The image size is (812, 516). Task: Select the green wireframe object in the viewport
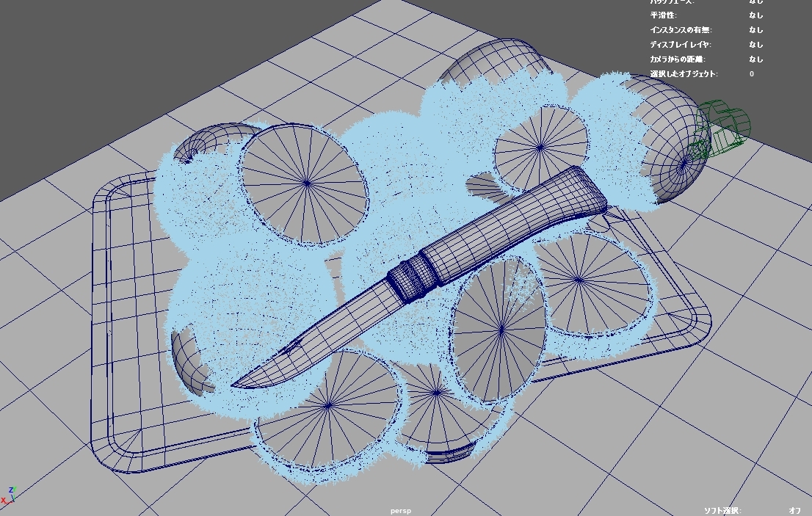pos(722,128)
